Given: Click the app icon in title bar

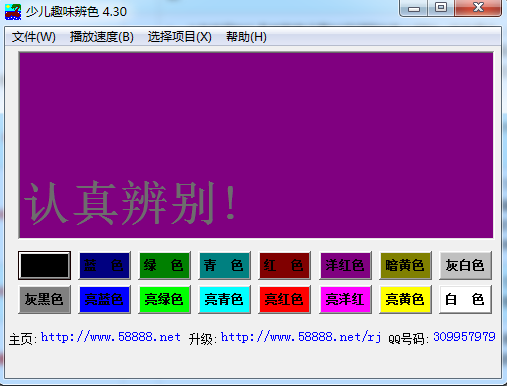Looking at the screenshot, I should (13, 12).
